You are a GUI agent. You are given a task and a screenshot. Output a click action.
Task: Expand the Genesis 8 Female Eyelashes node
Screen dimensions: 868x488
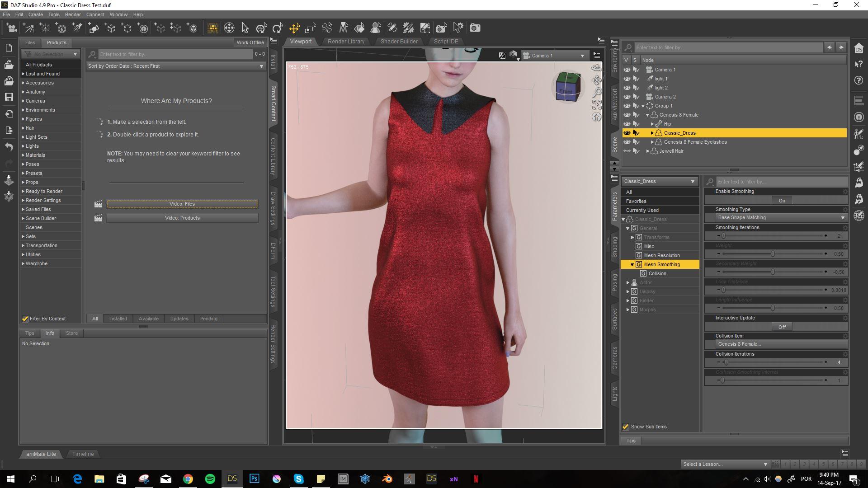(652, 142)
